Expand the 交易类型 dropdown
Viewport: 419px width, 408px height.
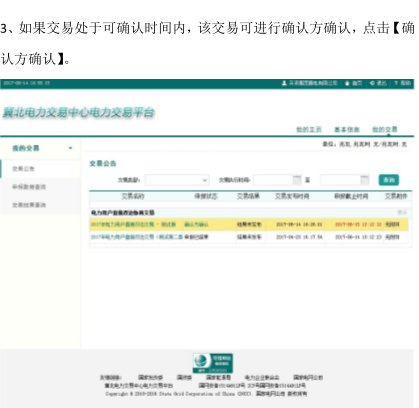coord(177,180)
